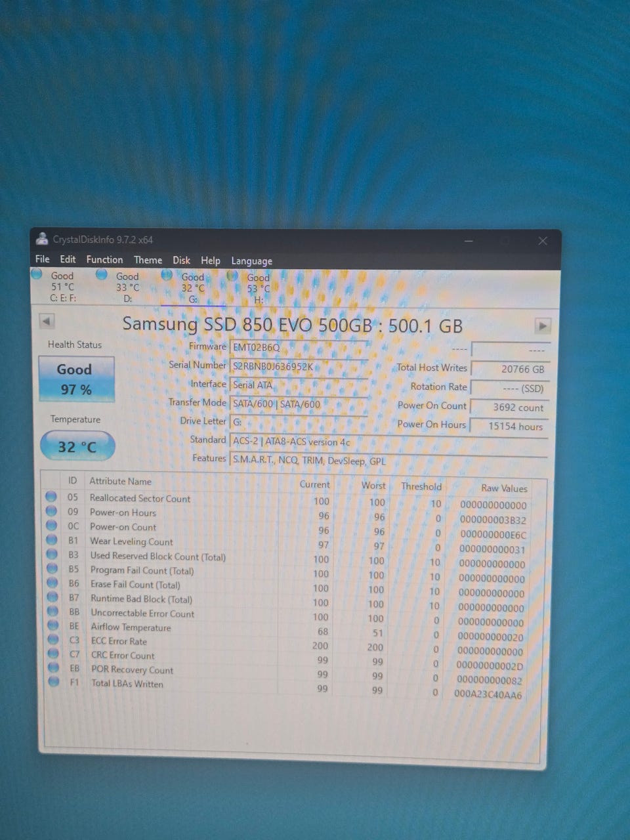Click the previous disk arrow button

click(47, 321)
